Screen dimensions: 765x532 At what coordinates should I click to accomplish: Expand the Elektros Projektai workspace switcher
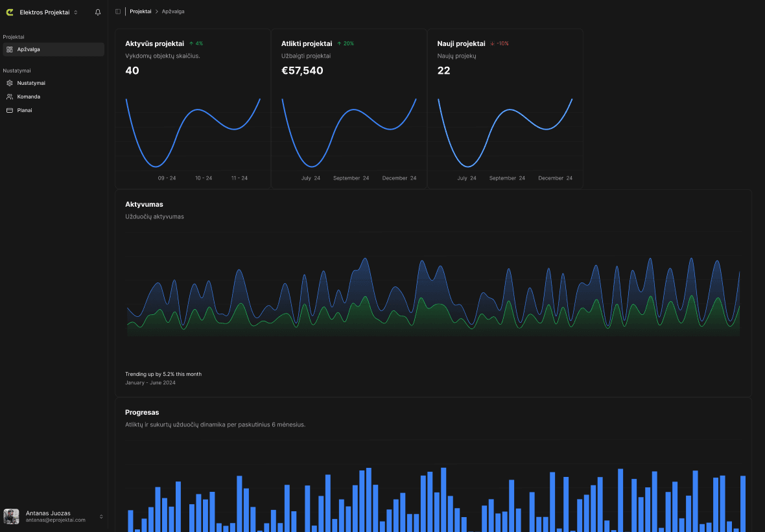click(x=76, y=12)
